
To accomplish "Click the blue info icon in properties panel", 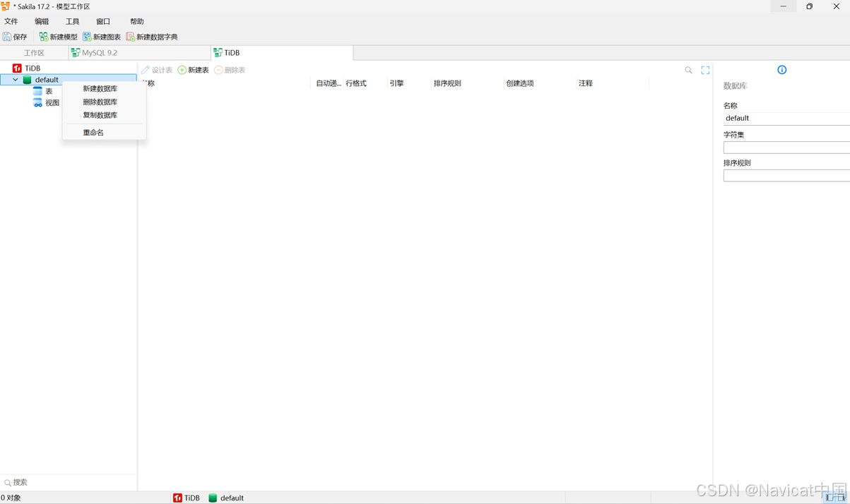I will click(781, 70).
